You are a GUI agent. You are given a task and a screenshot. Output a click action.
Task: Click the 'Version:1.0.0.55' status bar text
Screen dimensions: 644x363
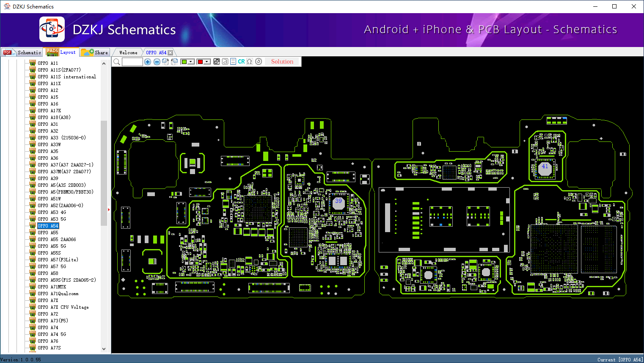[x=21, y=360]
